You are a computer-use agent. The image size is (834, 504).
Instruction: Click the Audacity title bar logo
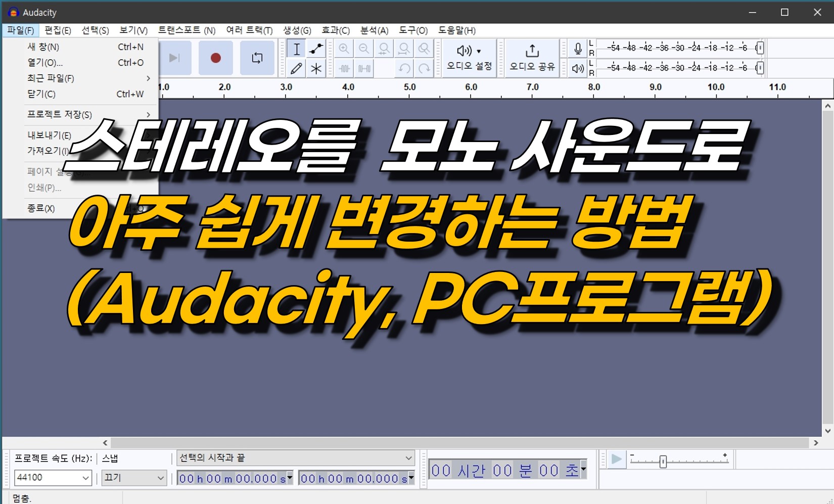coord(13,12)
